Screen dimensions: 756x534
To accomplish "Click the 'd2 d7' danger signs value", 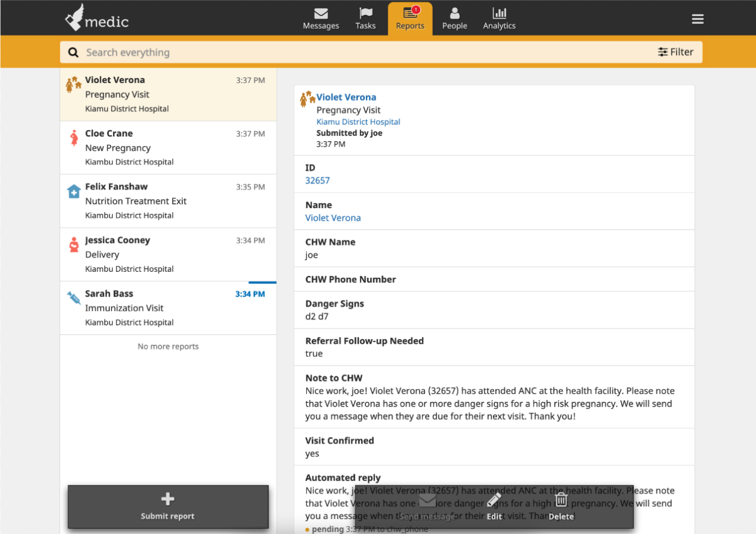I will coord(317,316).
